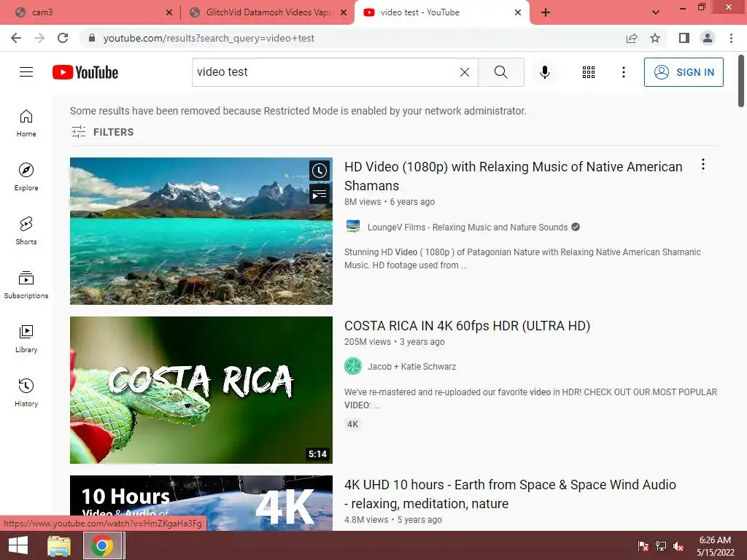The height and width of the screenshot is (560, 747).
Task: Open title 4K UHD 10 hours Earth from Space
Action: [x=510, y=494]
